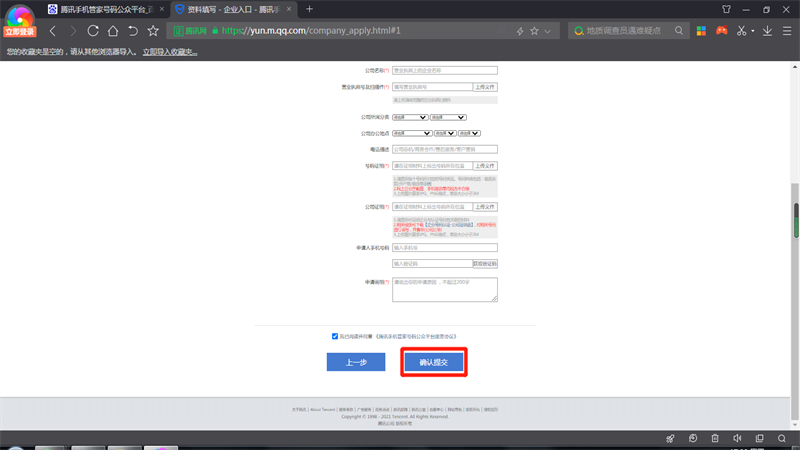Click the URL in the address bar
Screen dimensions: 800x450
coord(311,31)
